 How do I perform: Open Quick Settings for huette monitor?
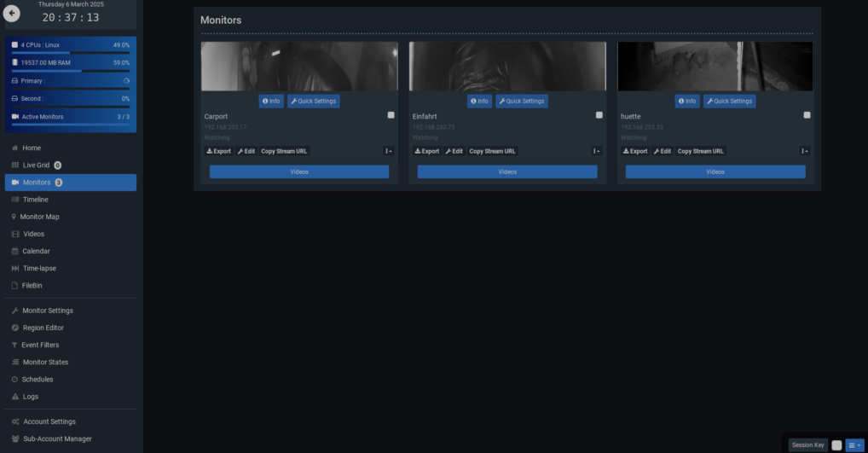[730, 101]
